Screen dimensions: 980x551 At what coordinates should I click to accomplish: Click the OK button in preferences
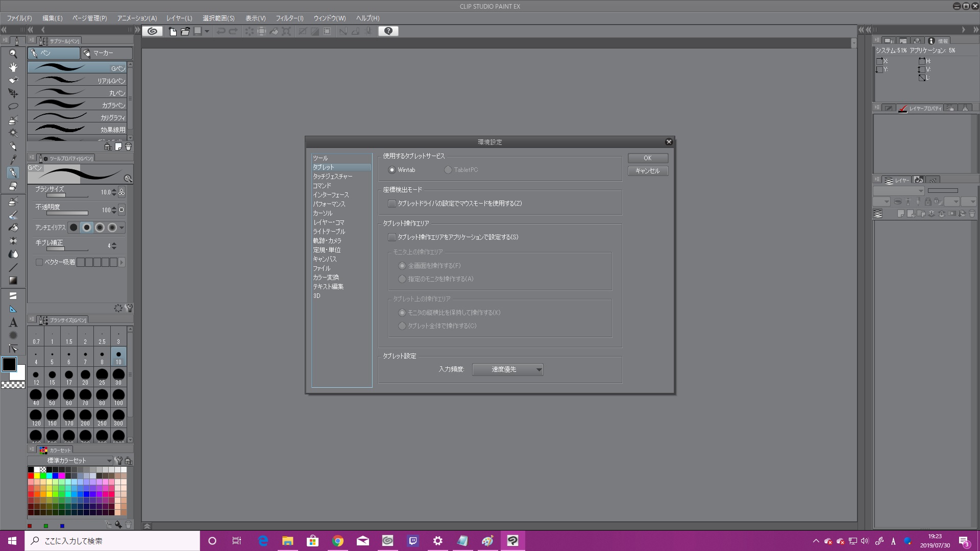tap(647, 158)
